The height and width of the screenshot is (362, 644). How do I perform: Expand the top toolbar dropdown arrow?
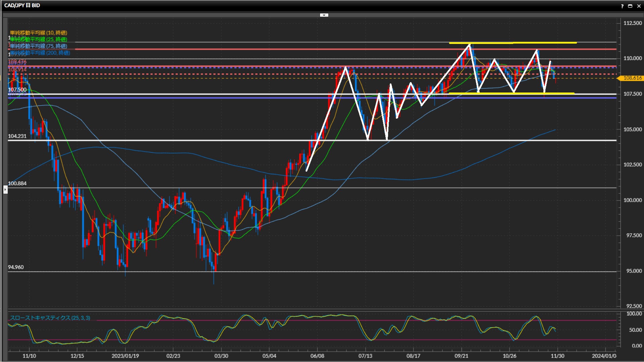(324, 15)
